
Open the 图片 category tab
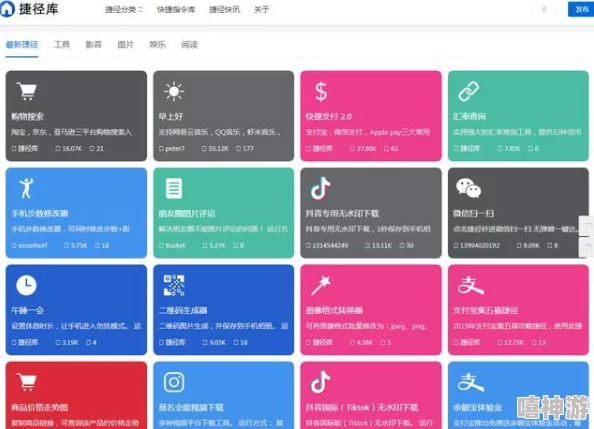(x=125, y=45)
